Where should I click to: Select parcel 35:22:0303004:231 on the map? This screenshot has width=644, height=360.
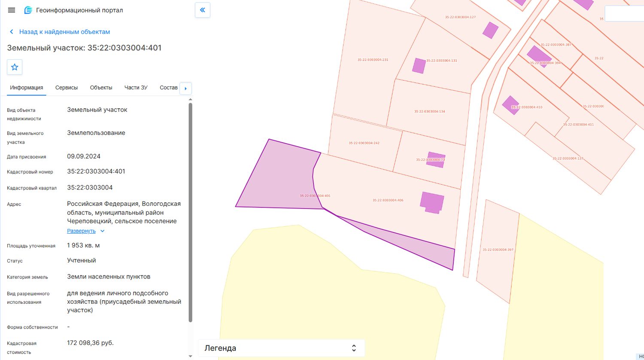[373, 60]
